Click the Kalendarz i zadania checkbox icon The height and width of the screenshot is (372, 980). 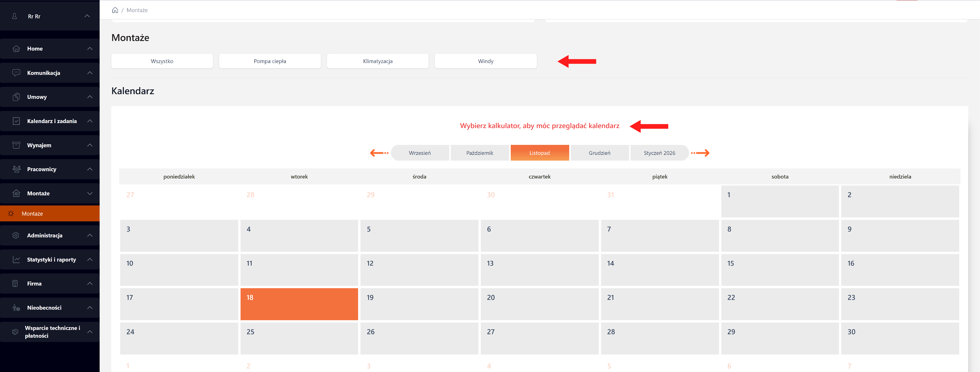16,121
